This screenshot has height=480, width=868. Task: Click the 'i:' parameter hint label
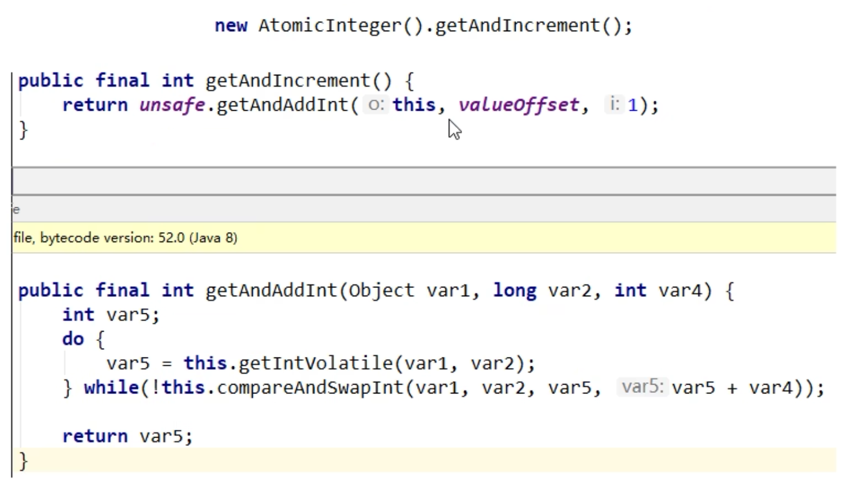coord(615,105)
